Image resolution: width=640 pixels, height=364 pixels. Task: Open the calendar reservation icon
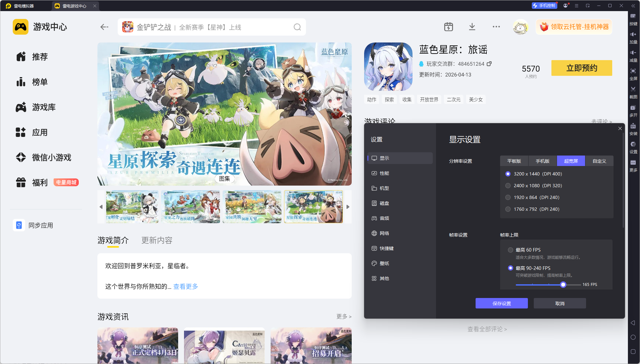448,27
